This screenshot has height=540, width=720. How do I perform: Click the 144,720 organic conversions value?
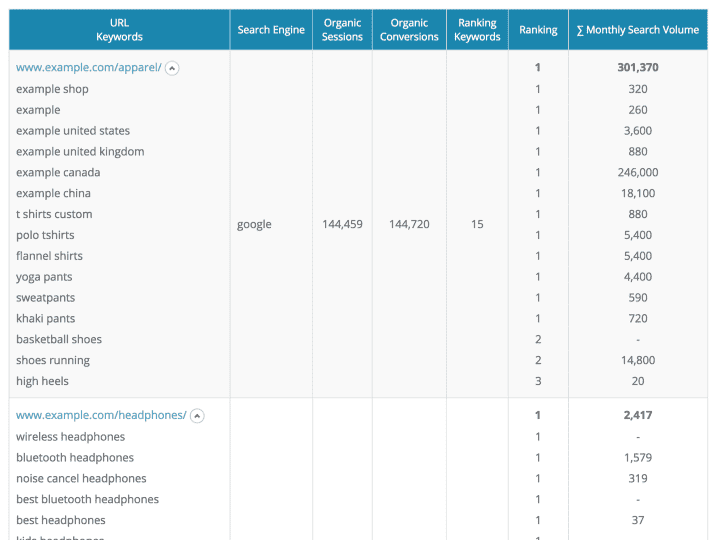pos(409,225)
